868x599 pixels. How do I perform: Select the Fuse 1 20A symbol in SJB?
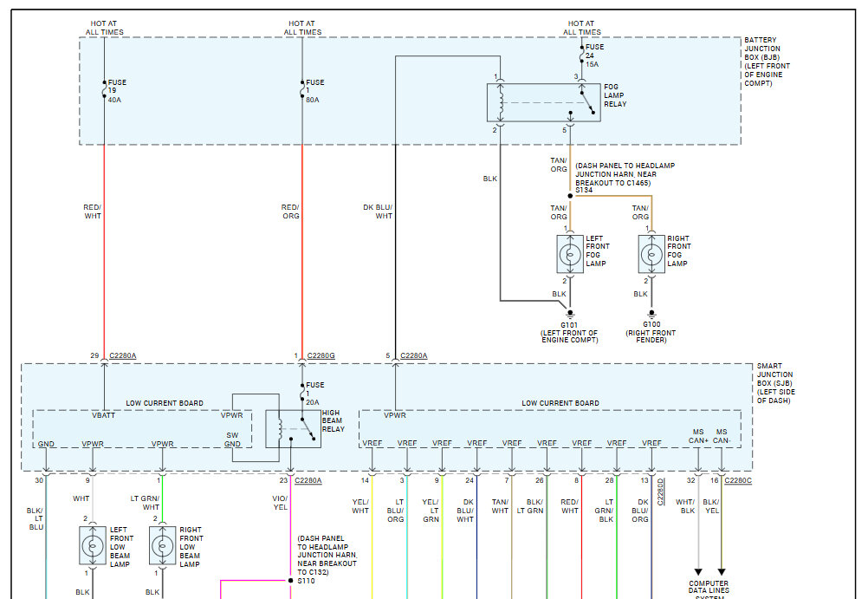302,393
